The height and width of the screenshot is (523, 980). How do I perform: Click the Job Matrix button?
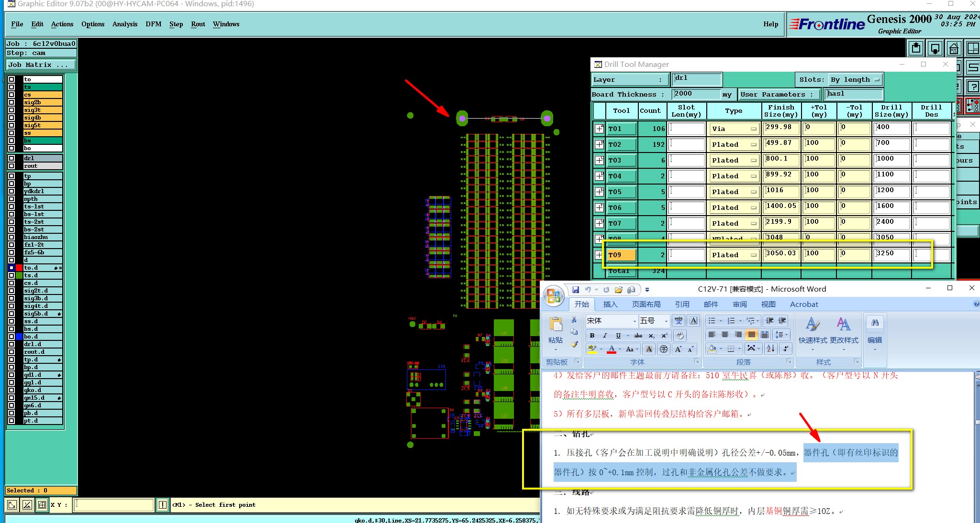point(41,65)
